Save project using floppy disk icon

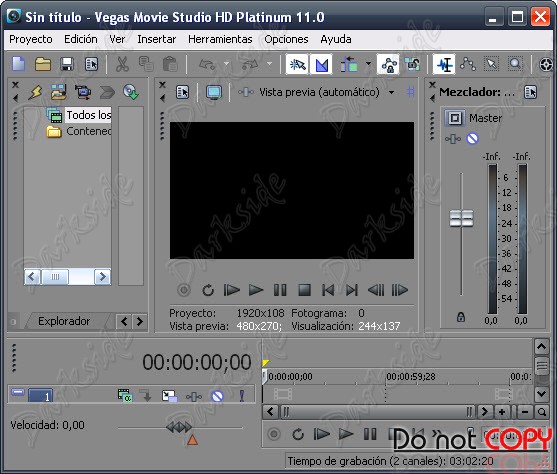pyautogui.click(x=67, y=64)
